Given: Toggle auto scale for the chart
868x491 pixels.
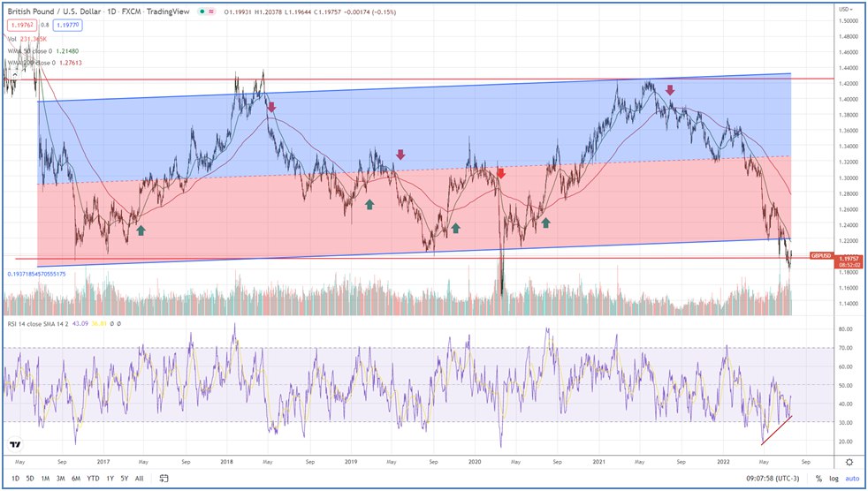Looking at the screenshot, I should [852, 479].
